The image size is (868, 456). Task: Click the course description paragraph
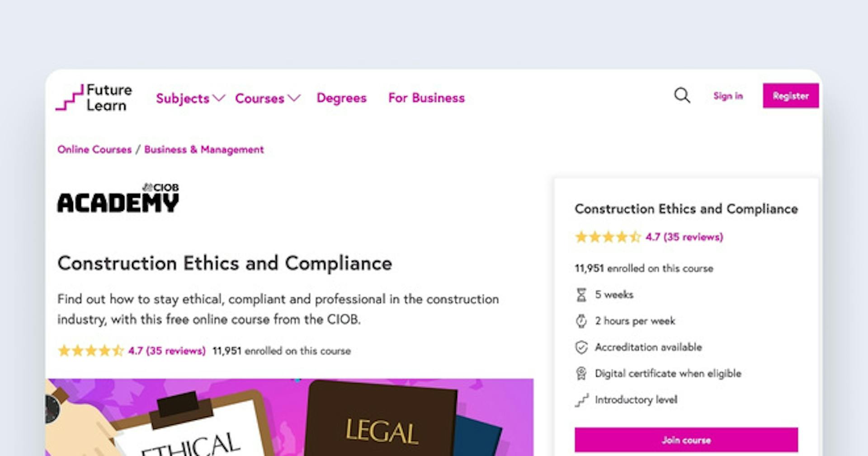[x=278, y=309]
